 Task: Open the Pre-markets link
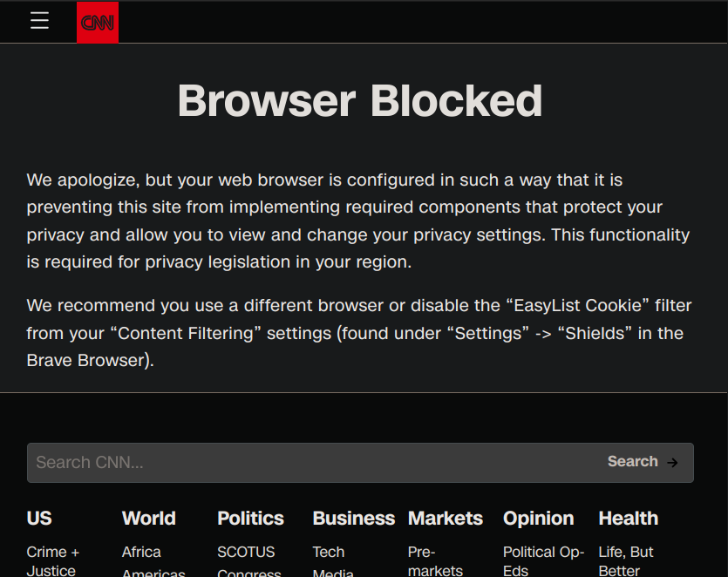435,561
